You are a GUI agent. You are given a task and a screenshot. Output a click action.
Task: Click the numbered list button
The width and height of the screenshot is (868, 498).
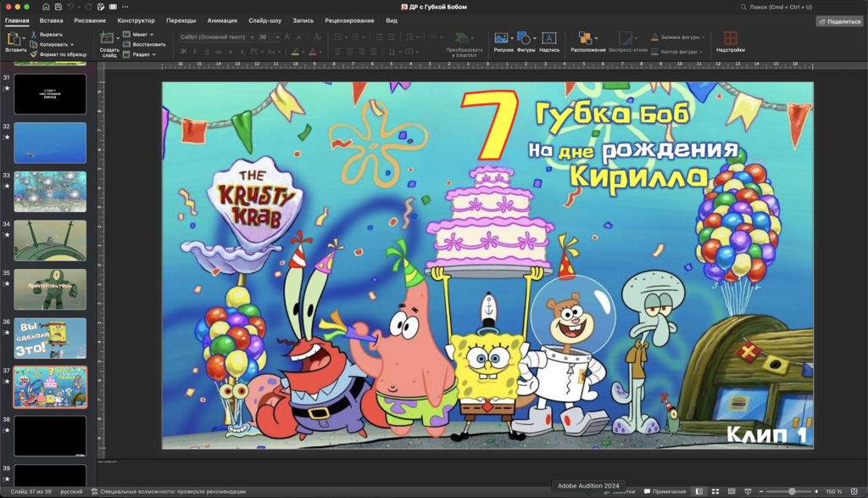coord(355,37)
